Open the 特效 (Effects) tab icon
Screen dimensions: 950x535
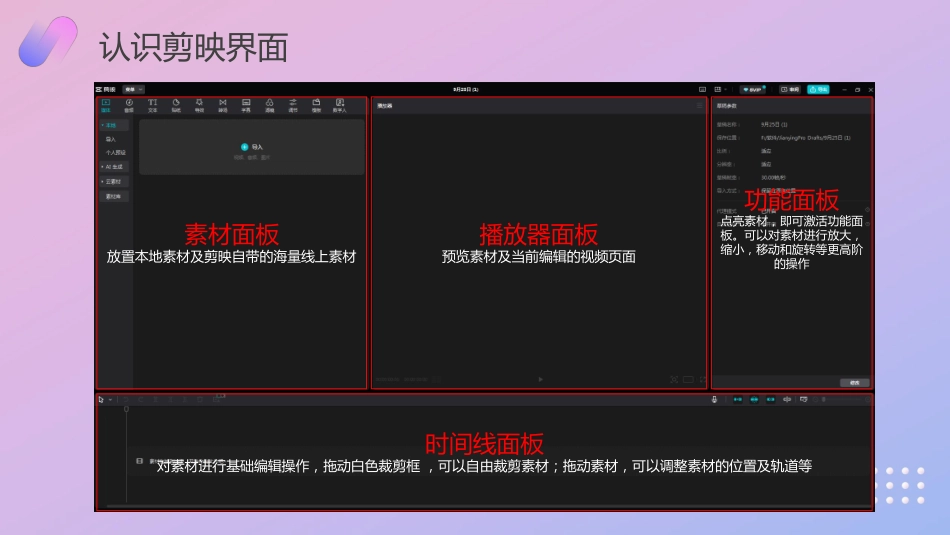click(x=199, y=105)
